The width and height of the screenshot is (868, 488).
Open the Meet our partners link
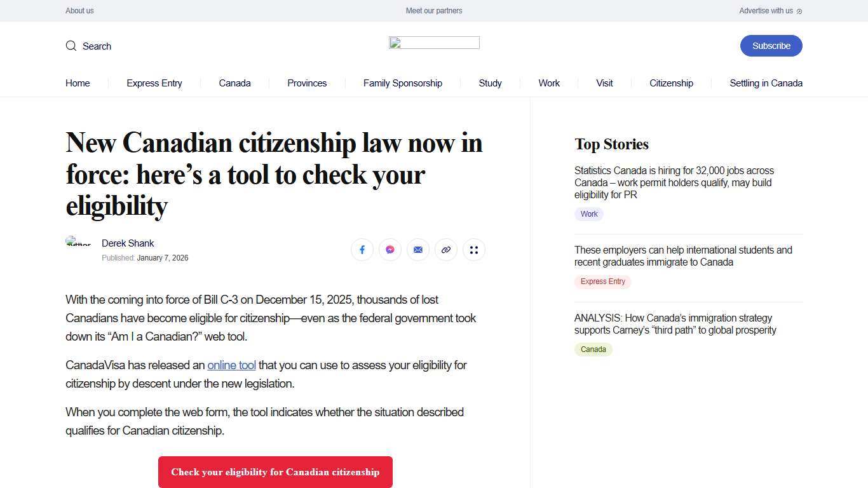[434, 11]
